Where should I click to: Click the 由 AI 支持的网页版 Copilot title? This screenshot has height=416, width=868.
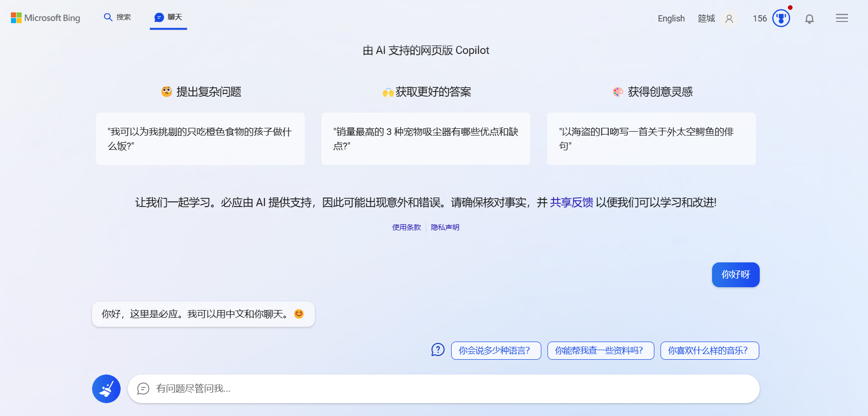[x=426, y=50]
